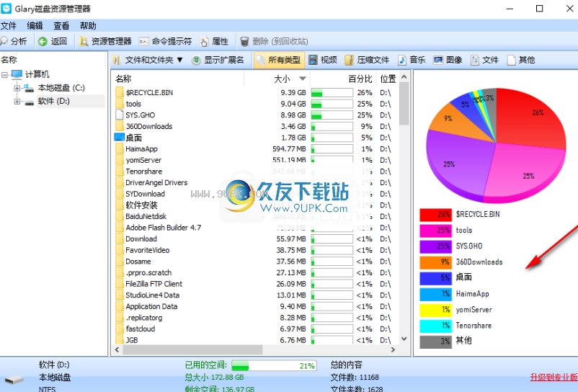Click the horizontal scrollbar right arrow
Viewport: 578px width, 392px height.
pyautogui.click(x=393, y=349)
